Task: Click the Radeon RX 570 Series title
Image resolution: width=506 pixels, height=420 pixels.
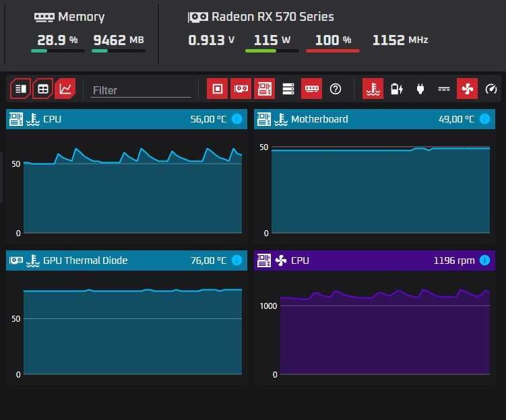Action: (273, 17)
